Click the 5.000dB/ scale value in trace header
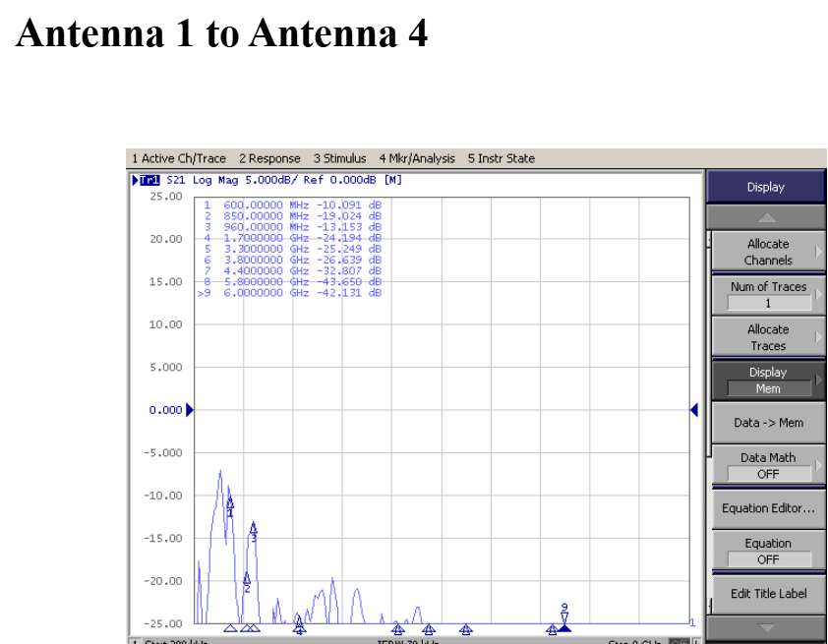The image size is (828, 644). 271,180
